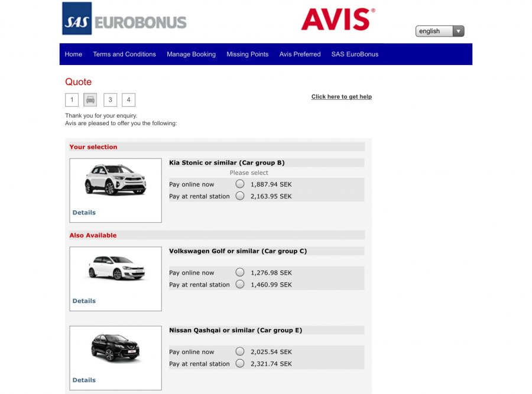This screenshot has width=532, height=394.
Task: Click the SAS EuroBonus logo
Action: tap(124, 19)
